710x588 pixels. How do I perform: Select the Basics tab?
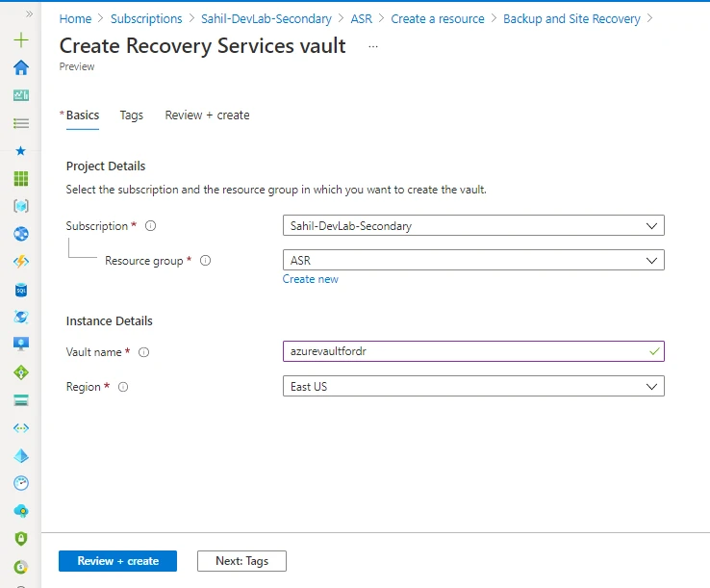(83, 115)
